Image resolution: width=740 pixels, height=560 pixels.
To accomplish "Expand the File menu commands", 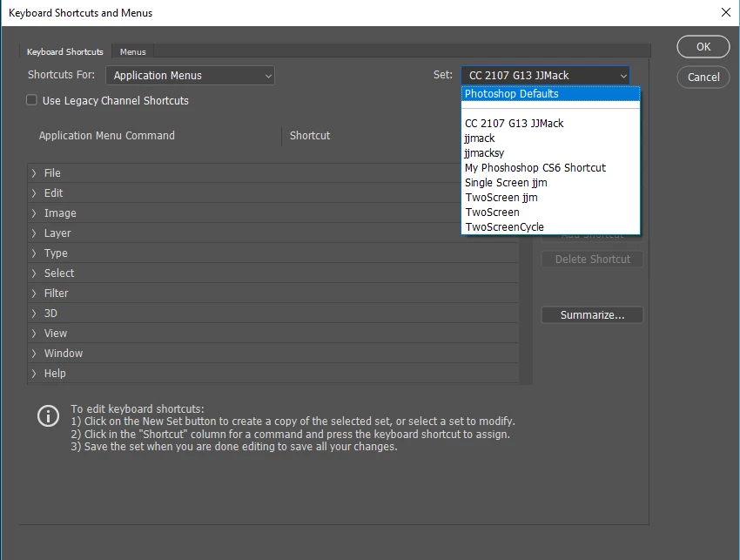I will click(34, 173).
